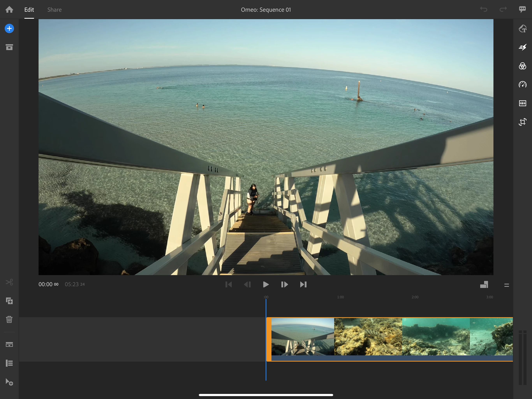Open the Transform crop tool
This screenshot has width=532, height=399.
[522, 122]
